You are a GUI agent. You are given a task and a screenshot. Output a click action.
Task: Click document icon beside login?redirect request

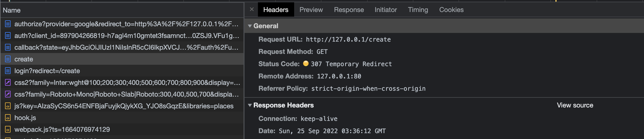click(x=8, y=71)
